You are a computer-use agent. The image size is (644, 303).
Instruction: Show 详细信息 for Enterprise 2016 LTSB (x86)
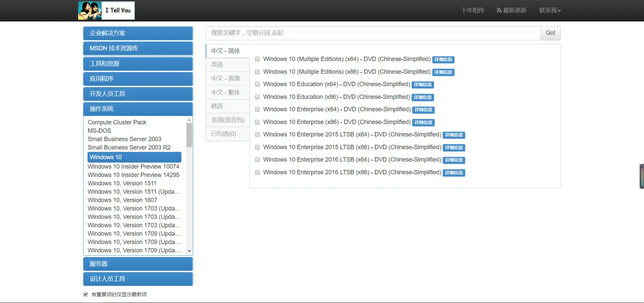coord(454,173)
